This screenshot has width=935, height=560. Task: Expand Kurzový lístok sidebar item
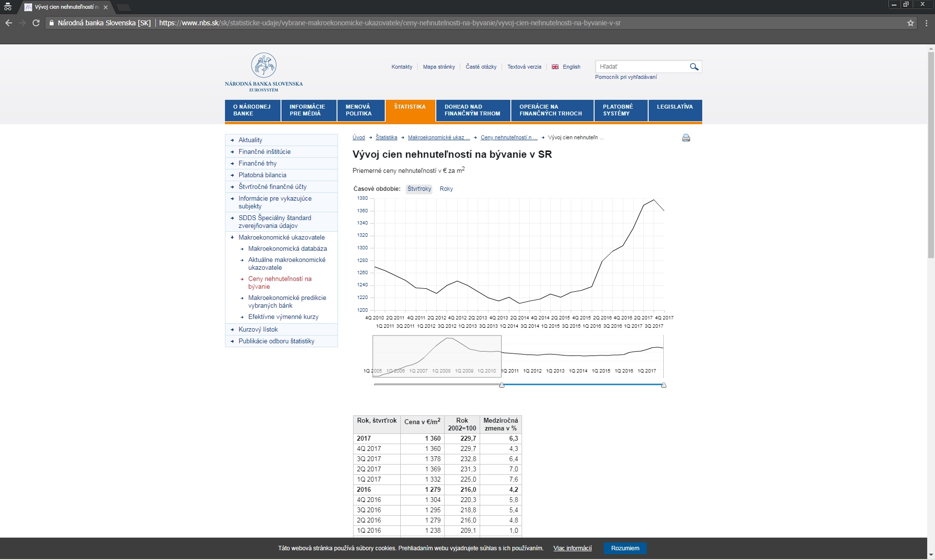[258, 329]
